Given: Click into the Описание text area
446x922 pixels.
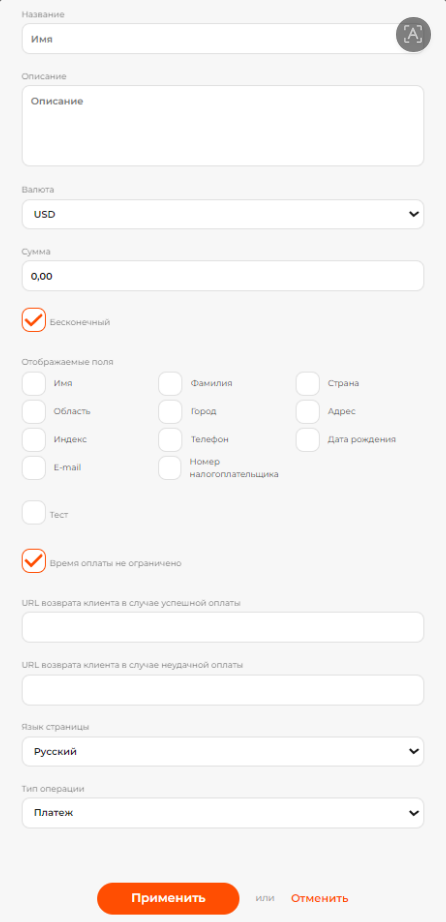Looking at the screenshot, I should pos(223,126).
